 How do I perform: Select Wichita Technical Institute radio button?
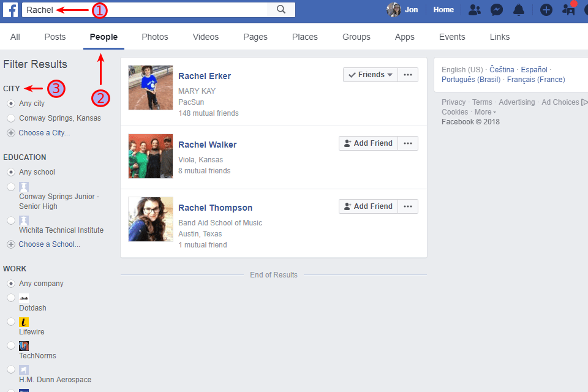(x=11, y=221)
